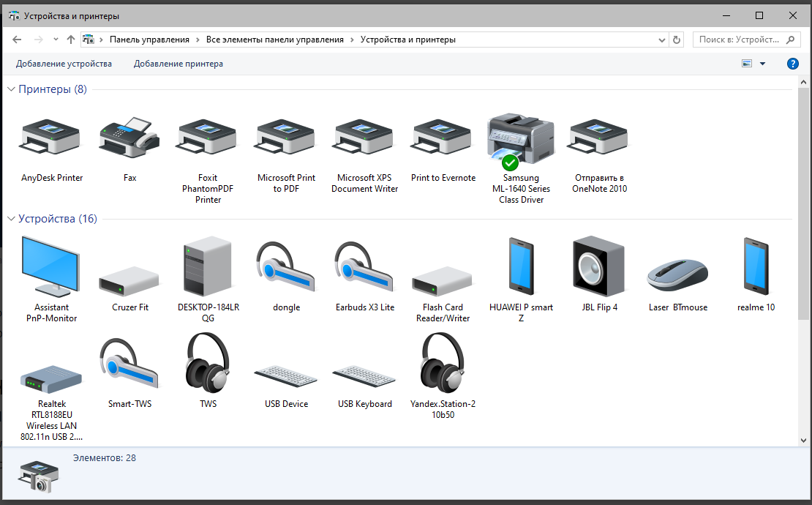Expand chevron before Панель управления breadcrumb
Viewport: 812px width, 505px height.
coord(102,40)
